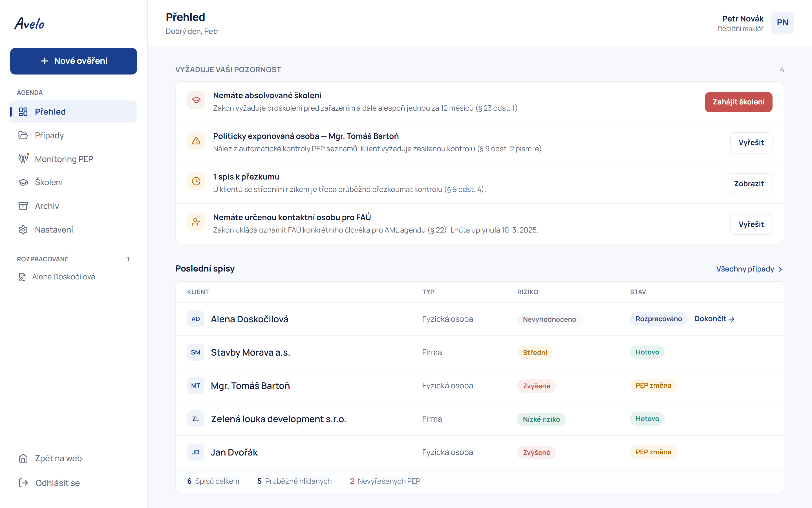Click Odhlásit se to log out
Viewport: 812px width, 508px height.
74,483
